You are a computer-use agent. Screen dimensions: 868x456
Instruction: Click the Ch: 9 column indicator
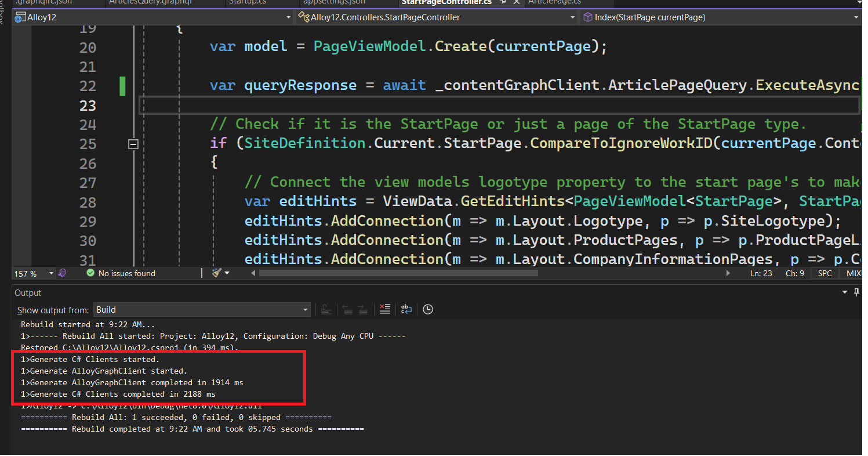click(x=795, y=273)
